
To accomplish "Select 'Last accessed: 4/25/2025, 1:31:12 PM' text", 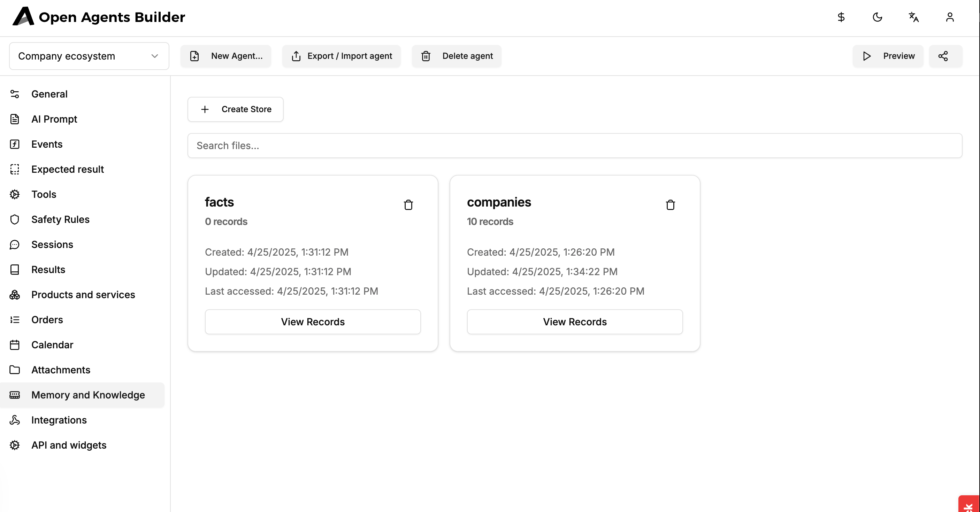I will [291, 291].
